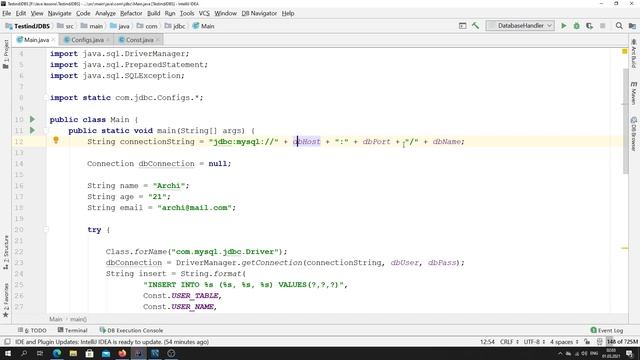This screenshot has width=640, height=360.
Task: Open Windows notification center icon
Action: [x=630, y=353]
